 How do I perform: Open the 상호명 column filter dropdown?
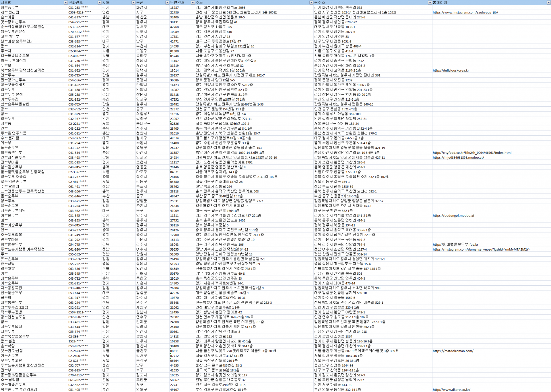pyautogui.click(x=65, y=3)
